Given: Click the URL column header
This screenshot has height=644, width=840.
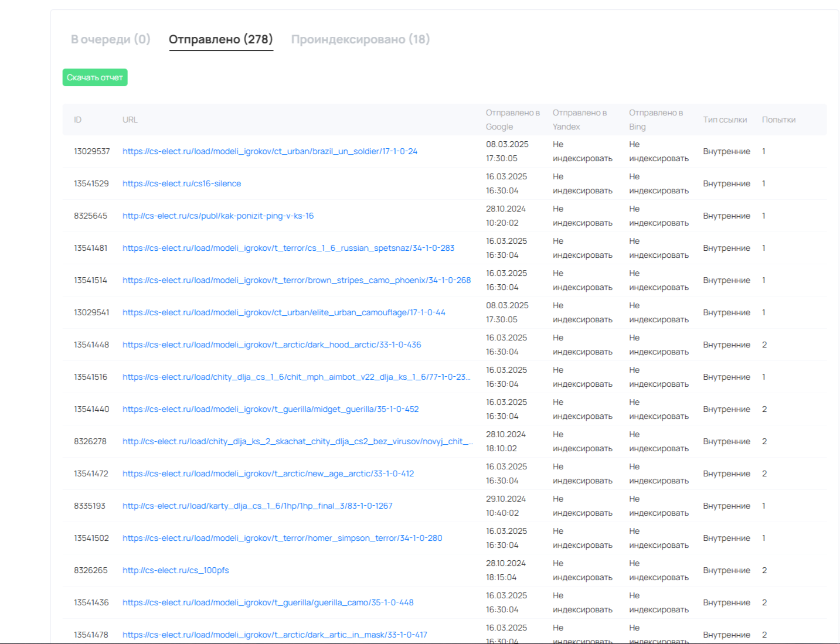Looking at the screenshot, I should pos(130,120).
